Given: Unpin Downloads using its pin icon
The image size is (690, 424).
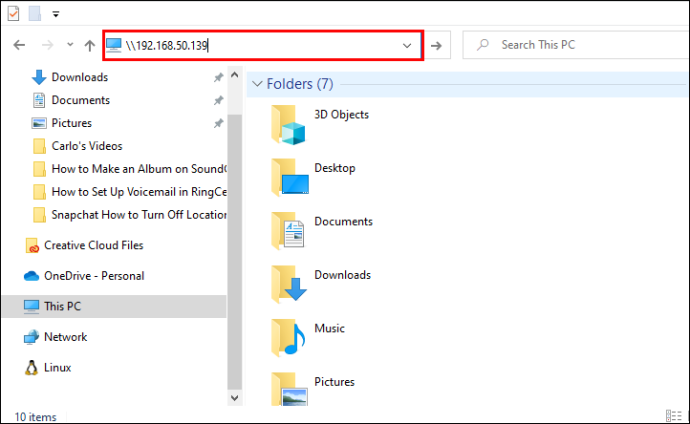Looking at the screenshot, I should [x=218, y=77].
